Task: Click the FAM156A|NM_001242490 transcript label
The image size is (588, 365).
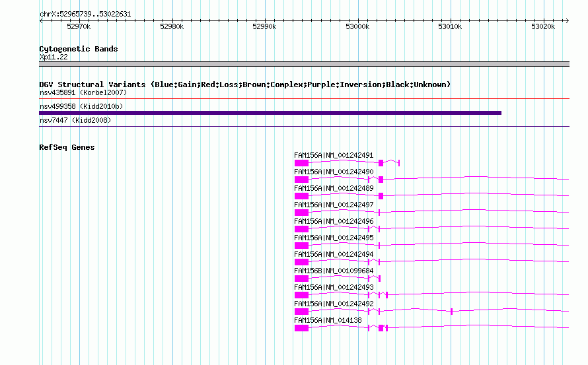Action: 334,172
